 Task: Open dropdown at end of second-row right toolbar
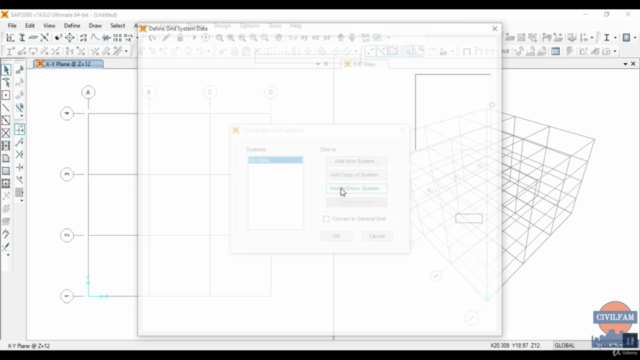click(615, 51)
